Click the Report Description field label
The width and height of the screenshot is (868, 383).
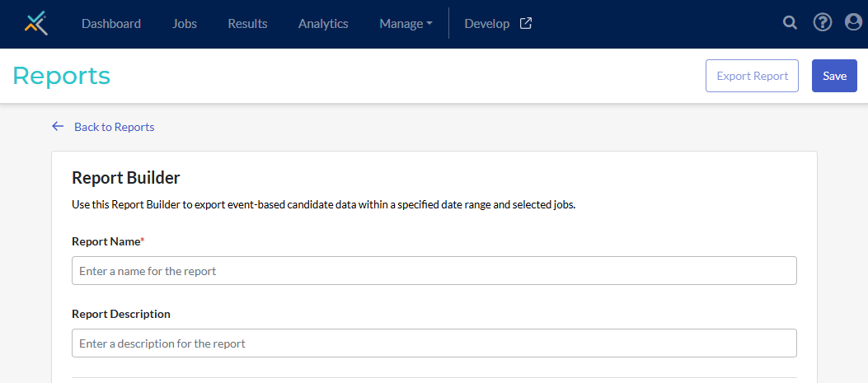pyautogui.click(x=121, y=314)
